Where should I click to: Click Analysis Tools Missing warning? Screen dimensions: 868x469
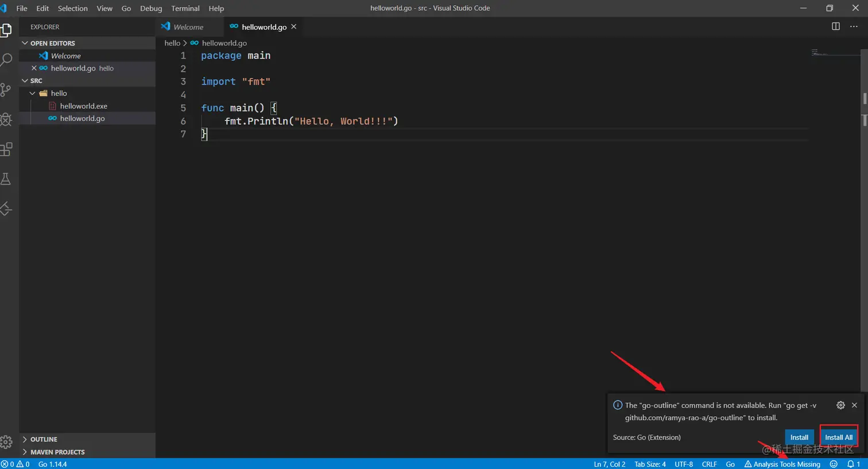click(782, 464)
